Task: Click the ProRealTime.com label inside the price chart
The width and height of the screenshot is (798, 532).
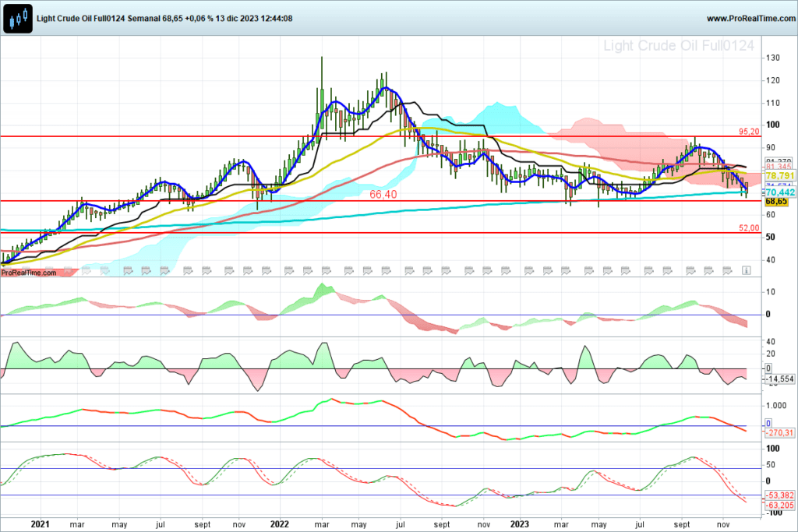Action: click(29, 273)
